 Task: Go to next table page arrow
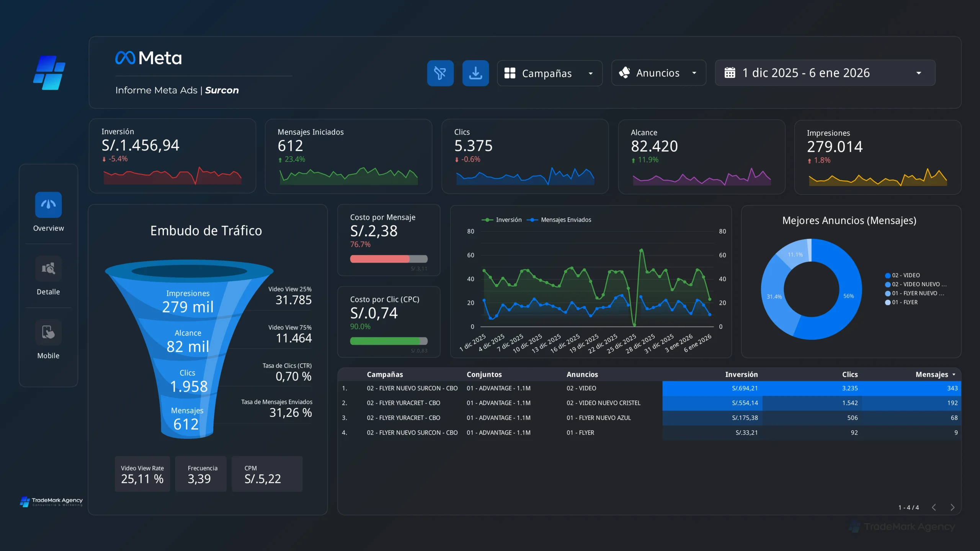coord(952,507)
